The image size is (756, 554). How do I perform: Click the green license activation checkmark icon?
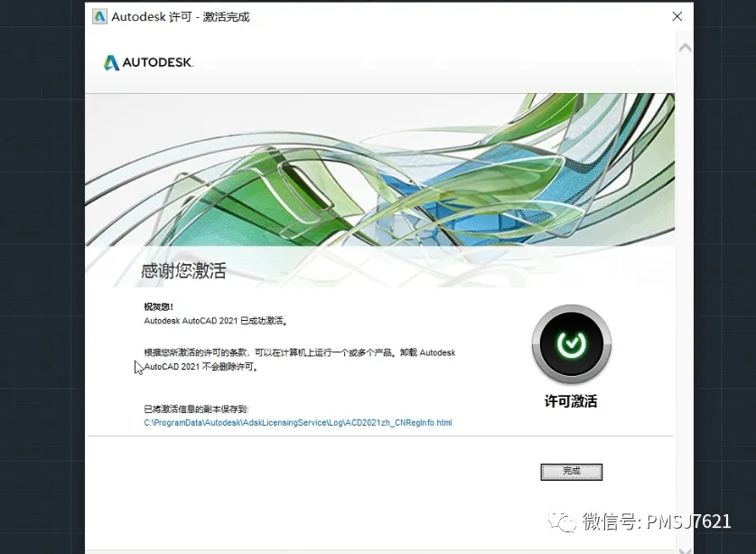tap(572, 344)
